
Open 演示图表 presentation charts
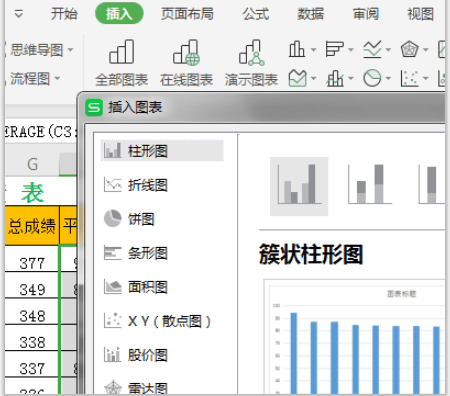[x=251, y=63]
